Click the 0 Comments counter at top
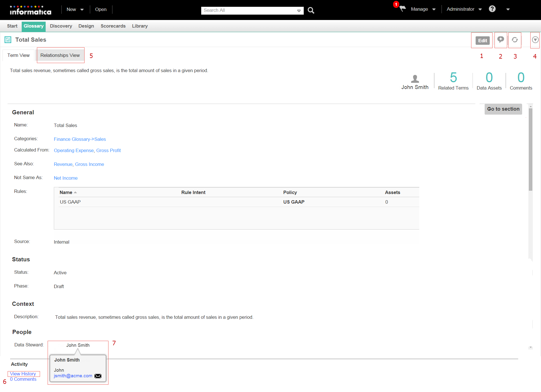The height and width of the screenshot is (392, 541). (x=521, y=81)
